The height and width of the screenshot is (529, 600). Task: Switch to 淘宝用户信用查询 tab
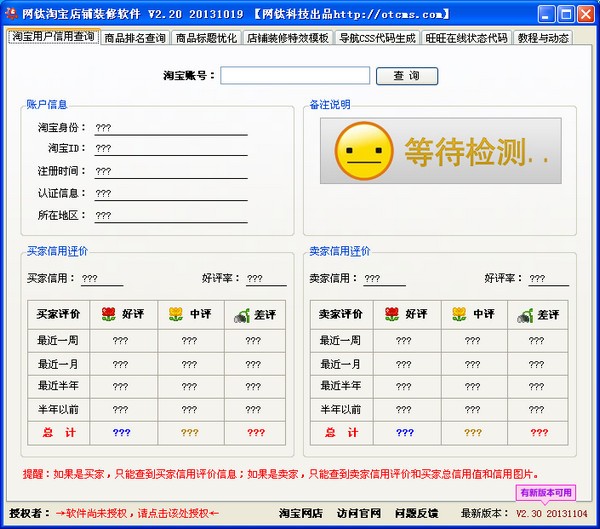tap(53, 37)
